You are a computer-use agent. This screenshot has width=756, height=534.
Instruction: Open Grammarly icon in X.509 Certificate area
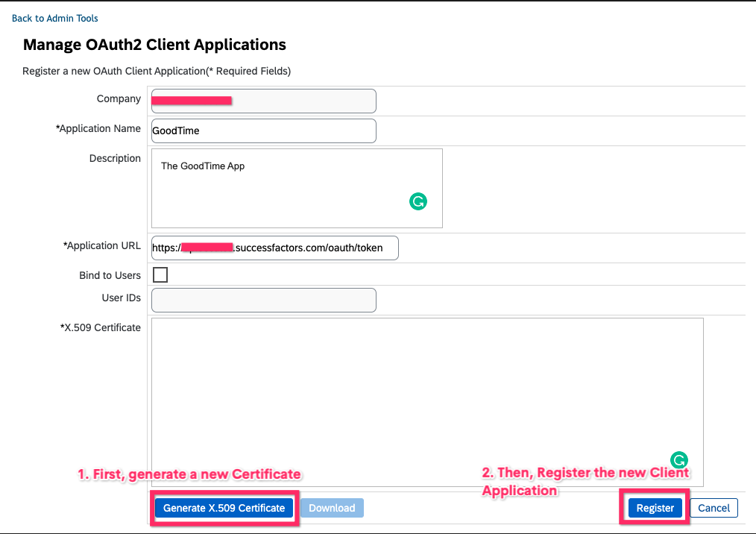click(678, 460)
